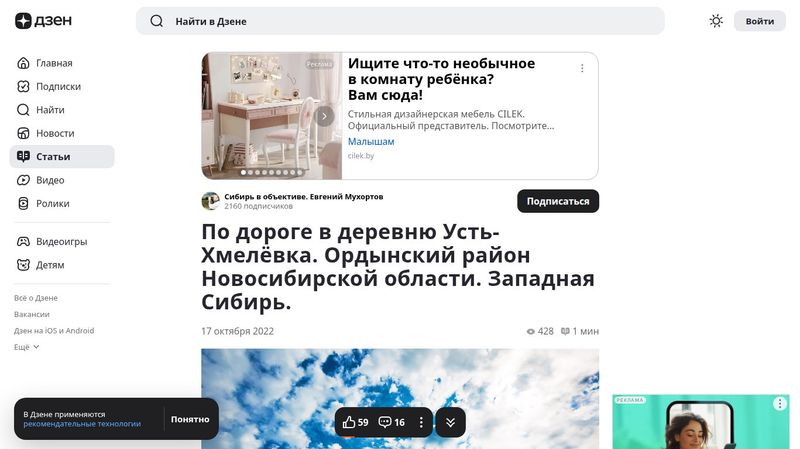Dismiss notice with Понятно
This screenshot has height=449, width=800.
[x=190, y=419]
